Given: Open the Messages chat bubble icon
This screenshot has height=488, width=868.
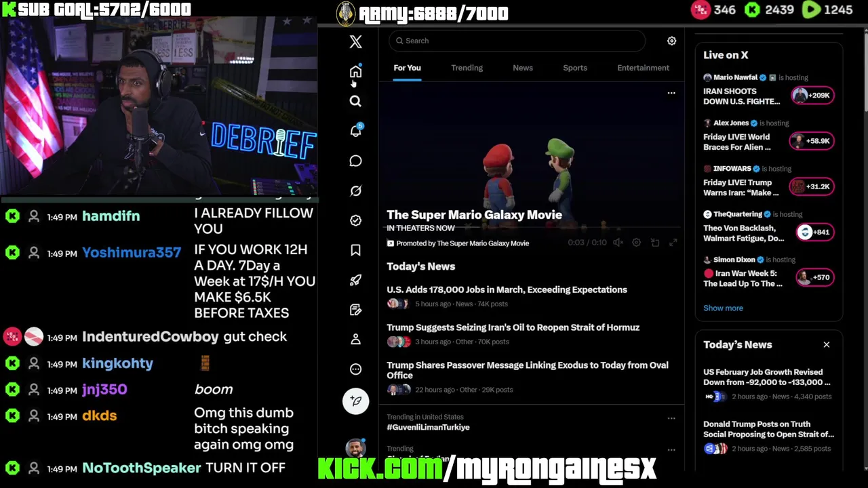Looking at the screenshot, I should (355, 161).
